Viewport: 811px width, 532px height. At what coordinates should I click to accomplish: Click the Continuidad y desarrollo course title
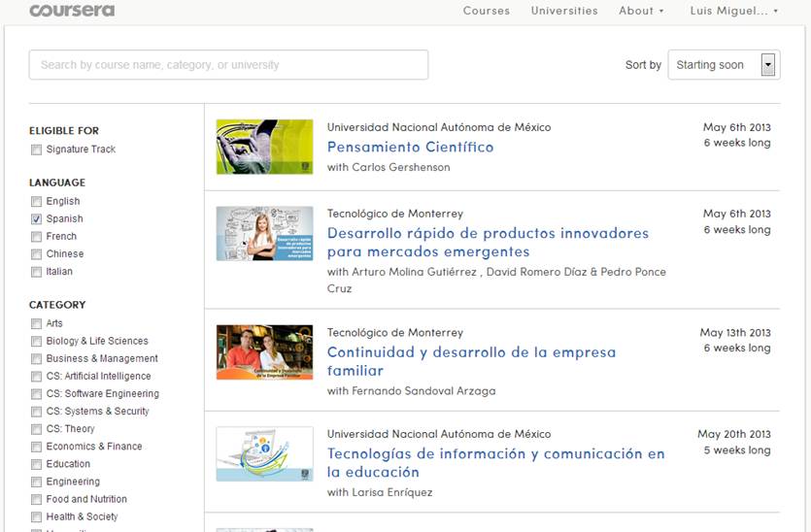pyautogui.click(x=471, y=352)
